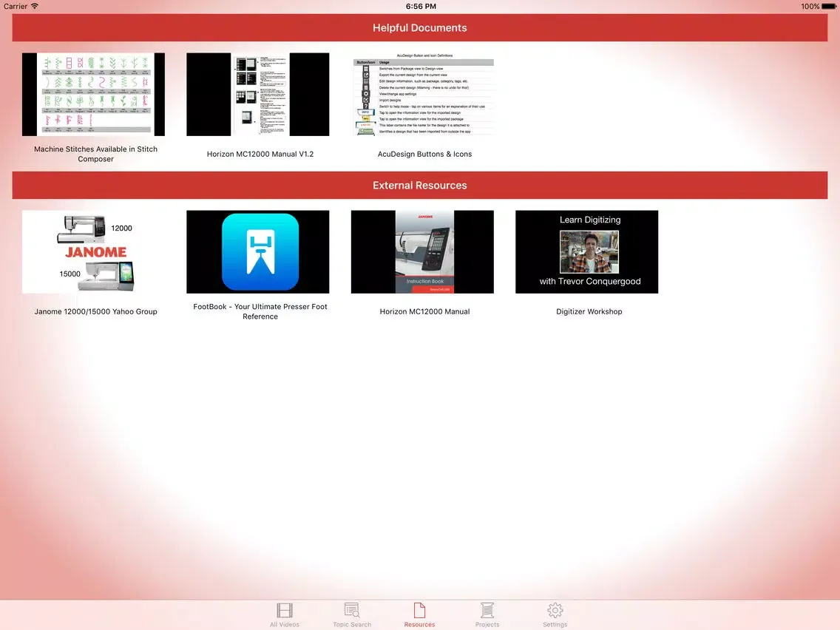Image resolution: width=840 pixels, height=630 pixels.
Task: Open the AcuDesign Buttons & Icons thumbnail
Action: point(423,95)
